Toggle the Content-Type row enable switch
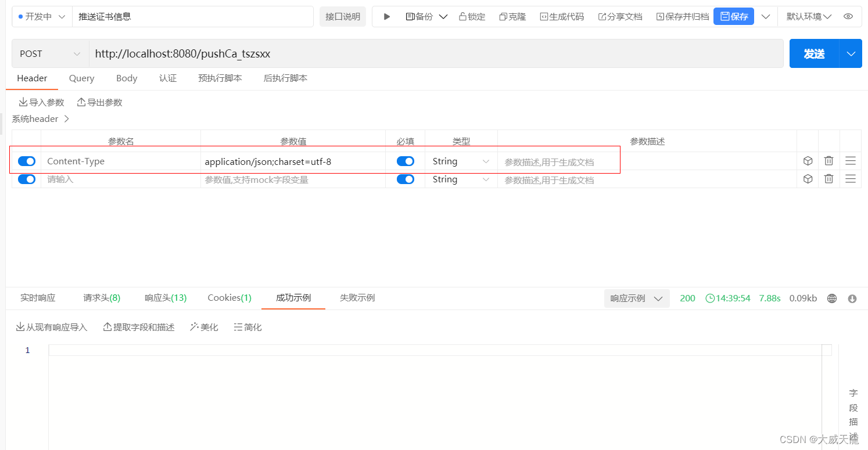This screenshot has width=868, height=450. pyautogui.click(x=27, y=161)
